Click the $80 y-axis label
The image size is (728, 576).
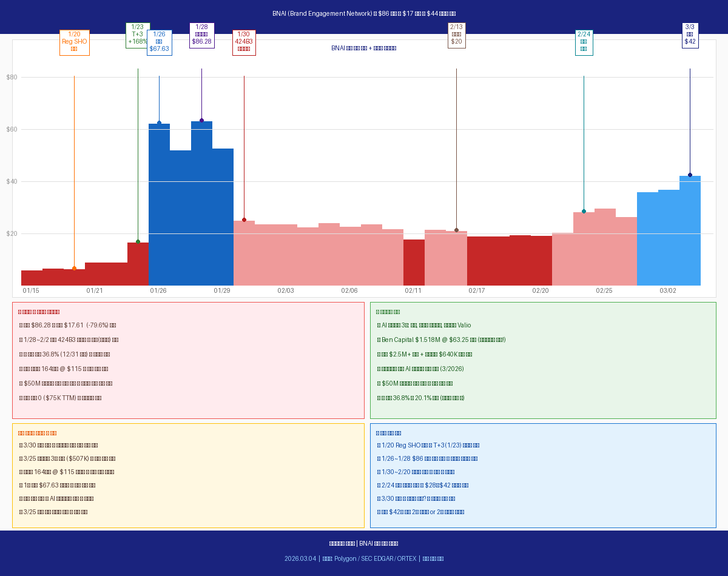point(12,77)
